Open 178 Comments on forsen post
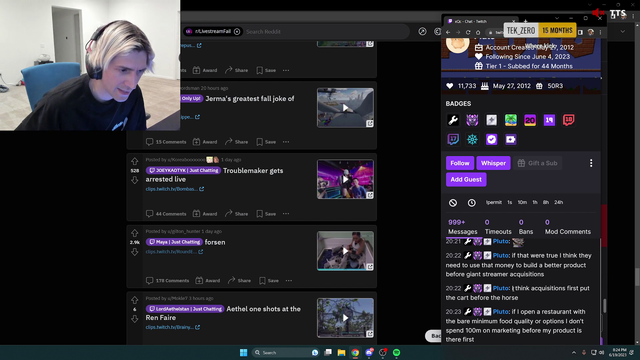The width and height of the screenshot is (640, 360). pos(168,281)
